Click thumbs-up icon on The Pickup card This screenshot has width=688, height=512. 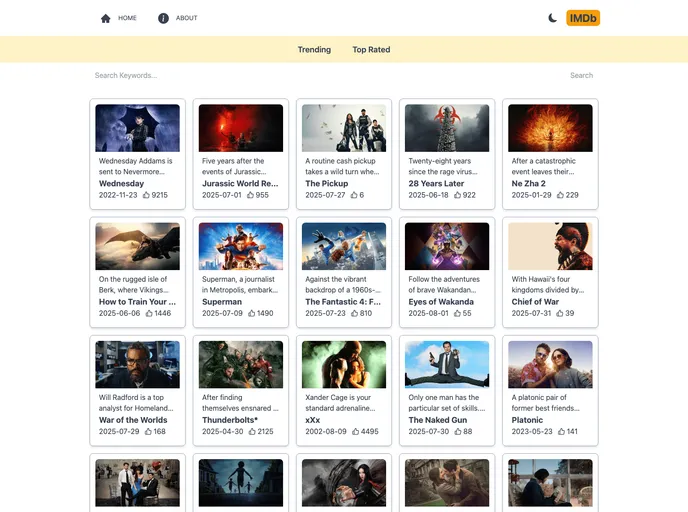coord(354,195)
